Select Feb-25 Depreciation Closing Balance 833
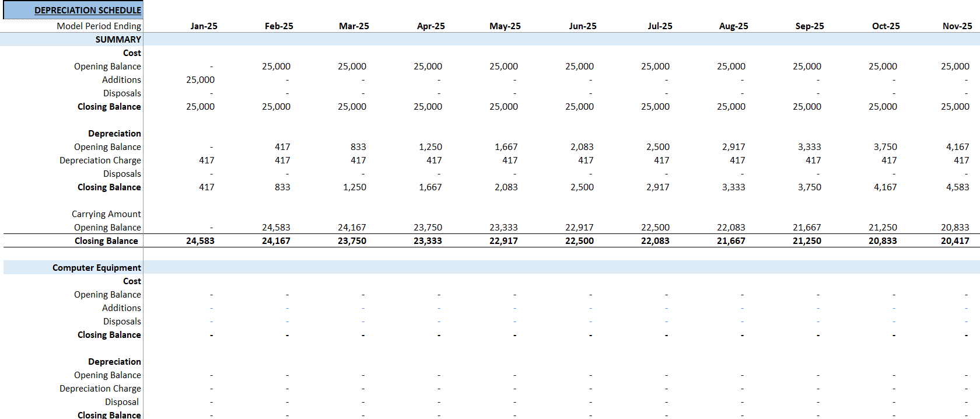The height and width of the screenshot is (419, 980). pos(282,187)
